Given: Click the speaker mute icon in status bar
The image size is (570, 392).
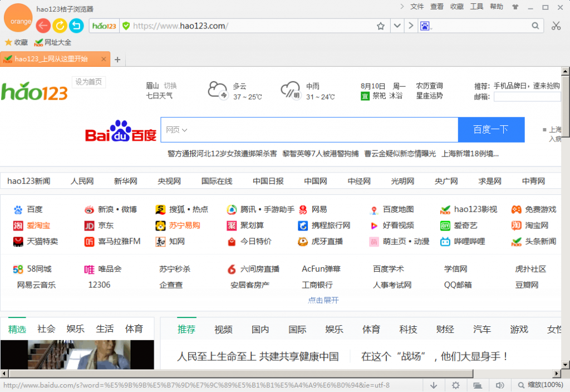Looking at the screenshot, I should point(500,385).
